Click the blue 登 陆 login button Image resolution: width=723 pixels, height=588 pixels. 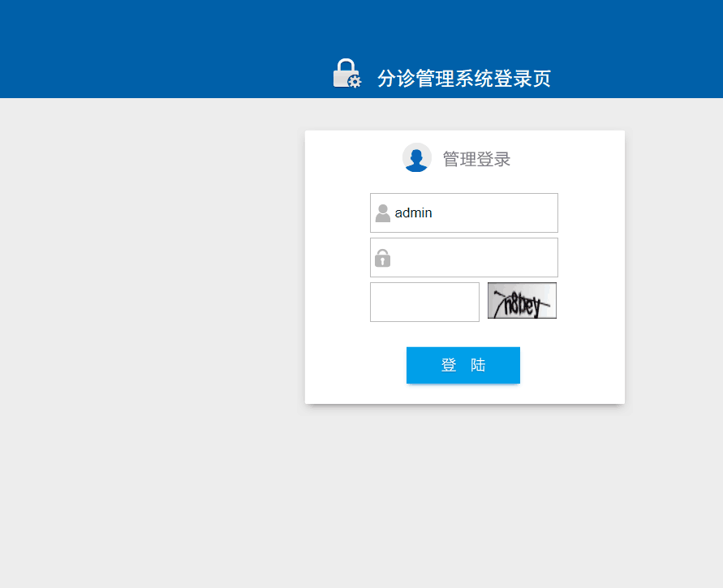[463, 365]
